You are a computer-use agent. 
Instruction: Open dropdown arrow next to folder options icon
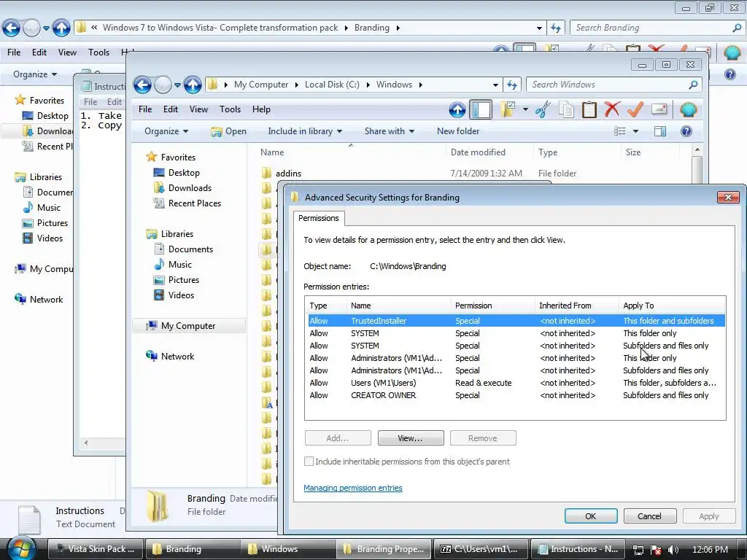pos(525,109)
